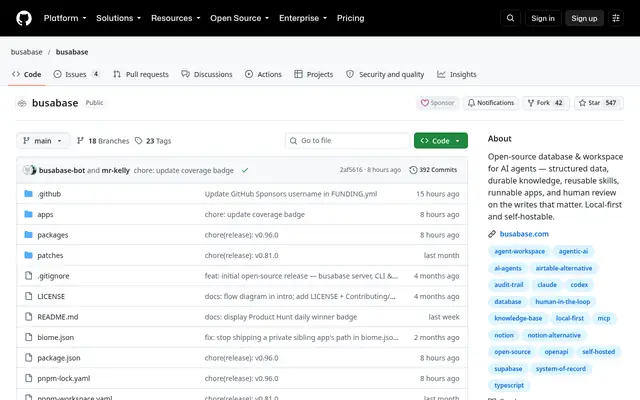
Task: Click the Sign in button
Action: coord(543,18)
